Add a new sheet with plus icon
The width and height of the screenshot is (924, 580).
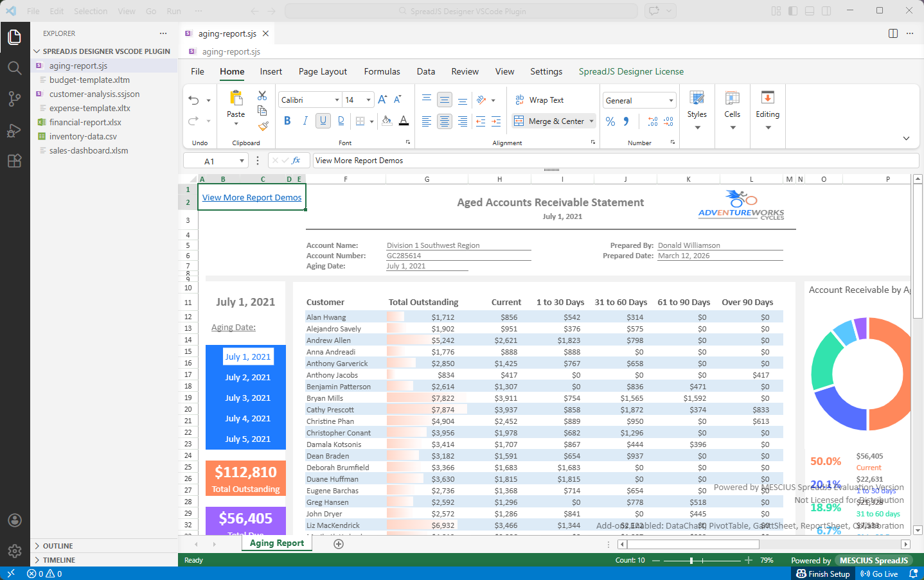click(339, 544)
